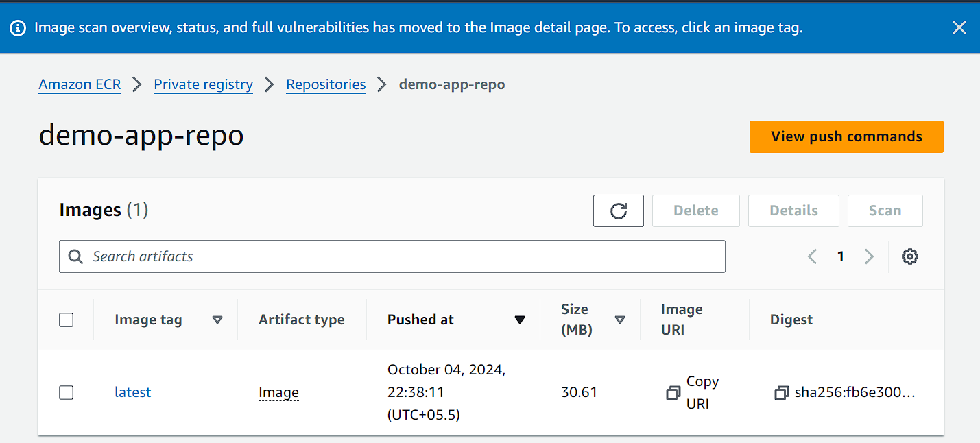Click View push commands button
Viewport: 980px width, 443px height.
point(846,136)
